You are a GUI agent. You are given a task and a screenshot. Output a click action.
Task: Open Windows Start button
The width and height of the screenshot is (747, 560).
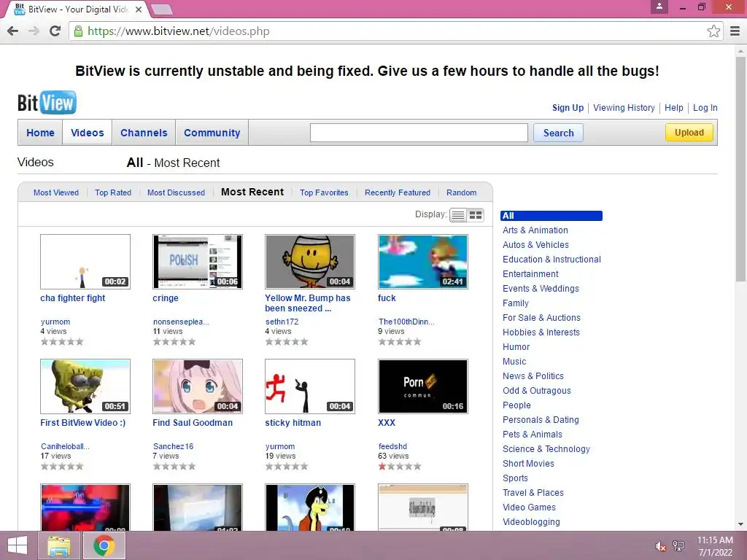click(x=18, y=545)
